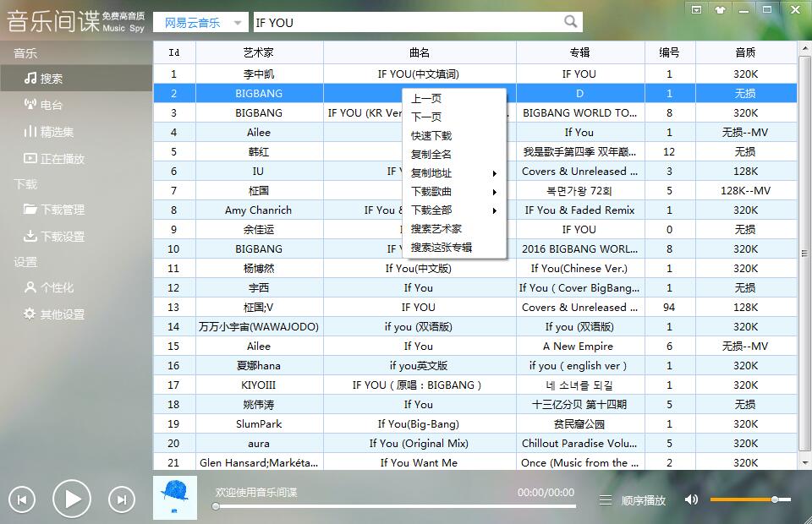Open the 网易云音乐 source dropdown
Image resolution: width=812 pixels, height=524 pixels.
point(202,23)
